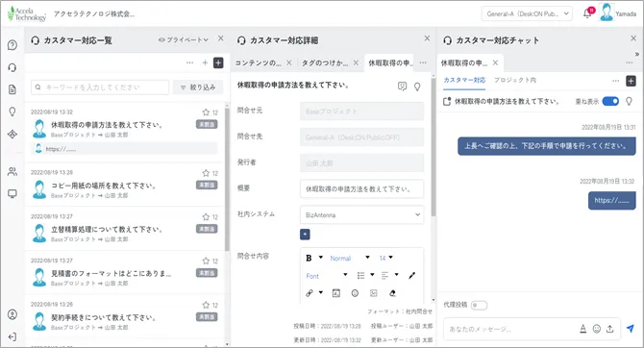The image size is (644, 348).
Task: Open 立替精算処理について教えて下さい item
Action: 124,229
